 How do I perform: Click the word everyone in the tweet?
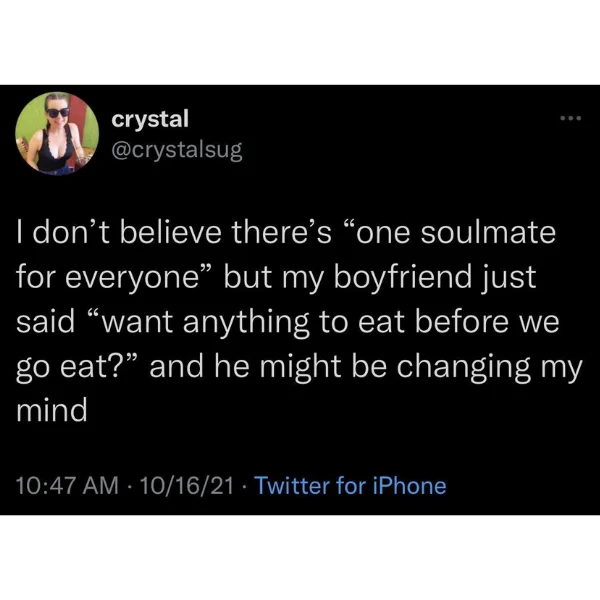point(131,278)
